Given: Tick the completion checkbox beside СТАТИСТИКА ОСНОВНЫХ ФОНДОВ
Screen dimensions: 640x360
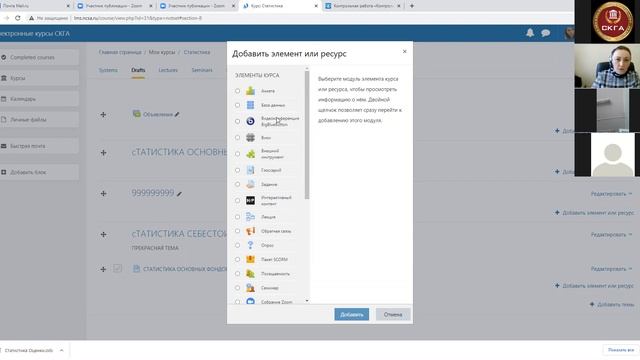Looking at the screenshot, I should click(x=118, y=268).
